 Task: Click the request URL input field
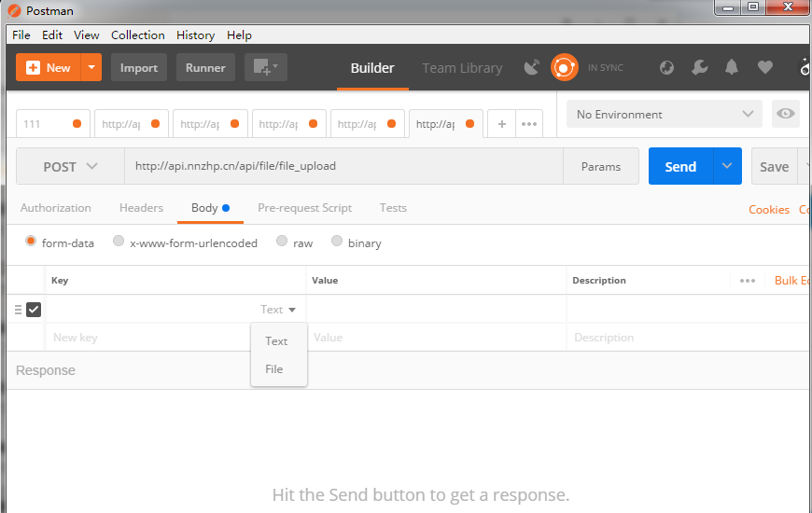343,166
